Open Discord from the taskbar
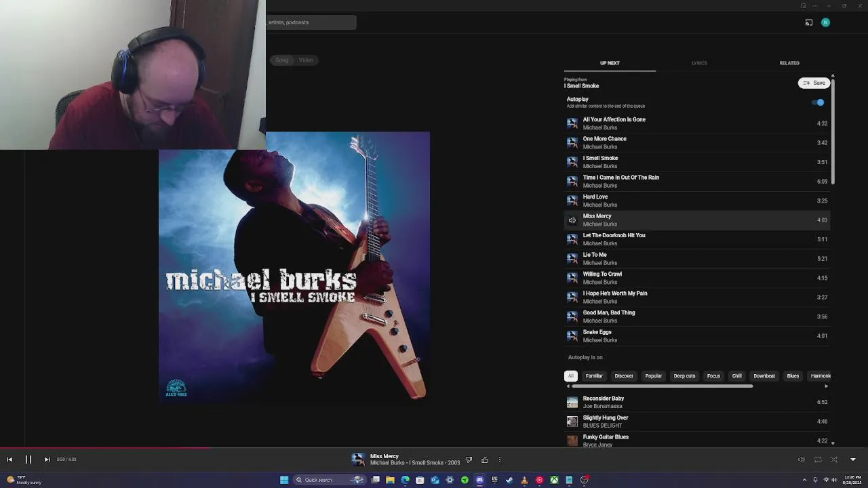Image resolution: width=868 pixels, height=488 pixels. (x=479, y=480)
